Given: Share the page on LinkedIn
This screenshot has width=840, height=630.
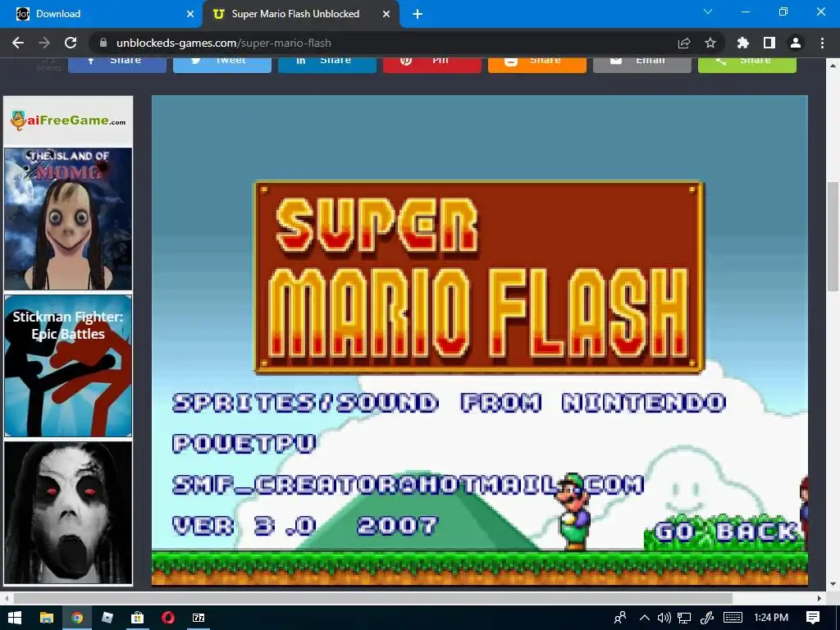Looking at the screenshot, I should [x=327, y=64].
